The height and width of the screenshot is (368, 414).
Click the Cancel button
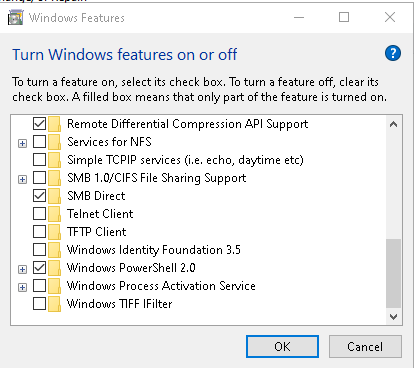[x=365, y=347]
